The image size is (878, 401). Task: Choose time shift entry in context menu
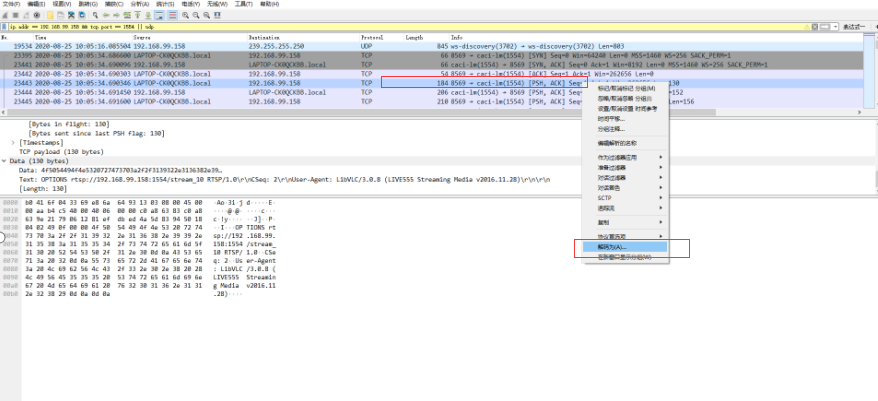[625, 119]
